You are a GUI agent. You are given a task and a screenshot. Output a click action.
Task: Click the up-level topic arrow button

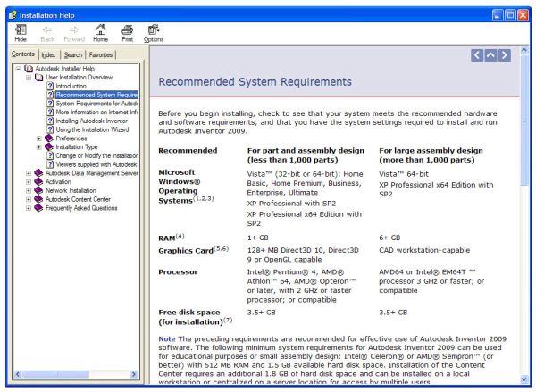pos(490,55)
